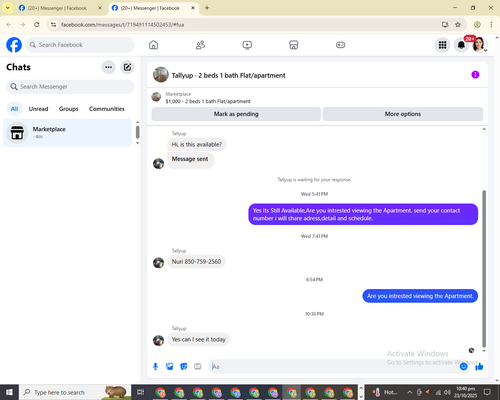Go back with the browser back arrow
The width and height of the screenshot is (500, 400).
pyautogui.click(x=9, y=25)
